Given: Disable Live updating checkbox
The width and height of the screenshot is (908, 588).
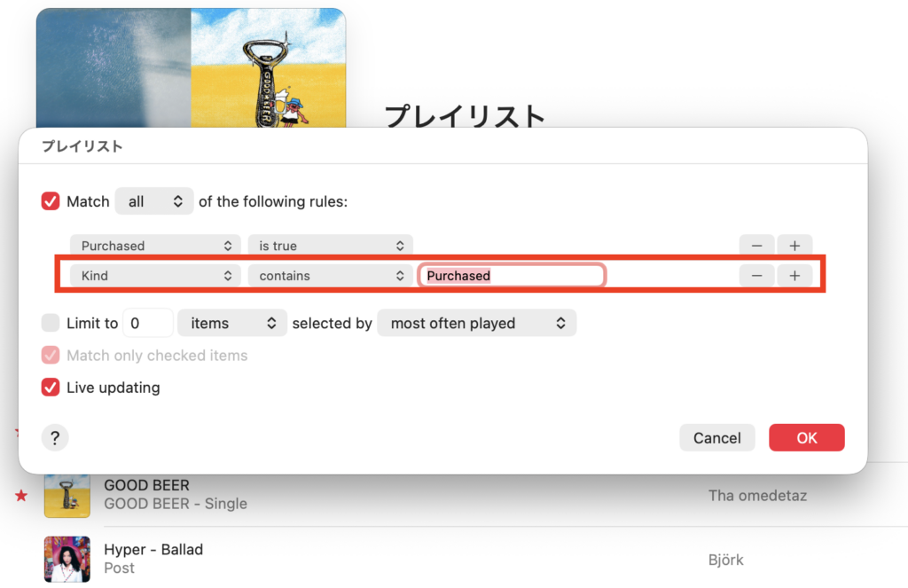Looking at the screenshot, I should pyautogui.click(x=51, y=388).
